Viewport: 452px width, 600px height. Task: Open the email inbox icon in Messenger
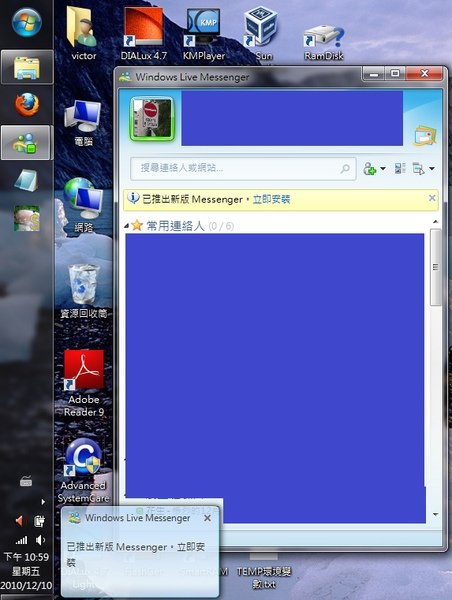pos(426,135)
